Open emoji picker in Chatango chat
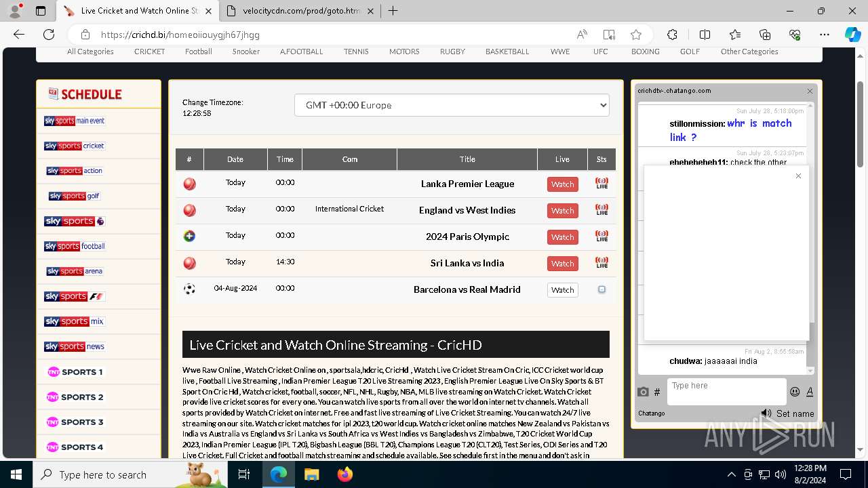Screen dimensions: 868x488 point(795,391)
